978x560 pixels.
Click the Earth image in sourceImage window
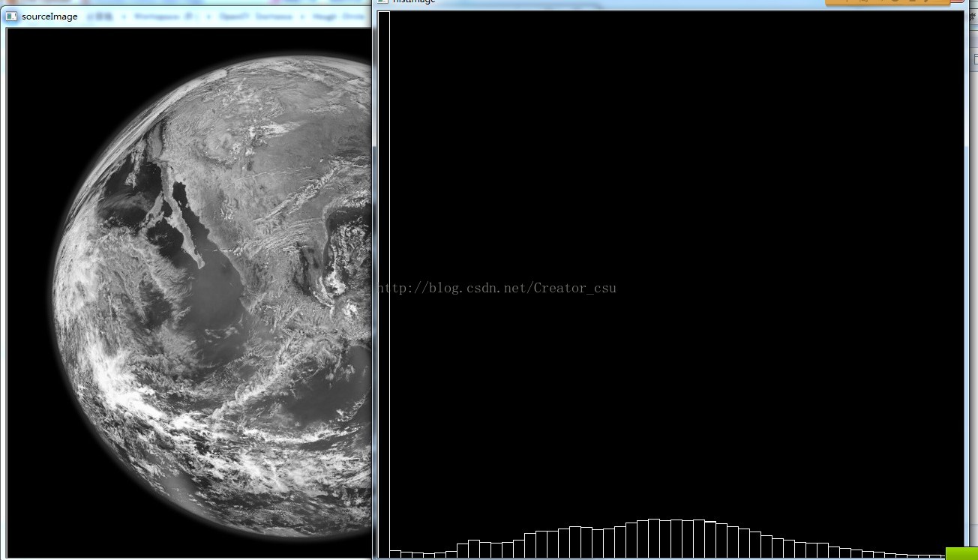189,293
